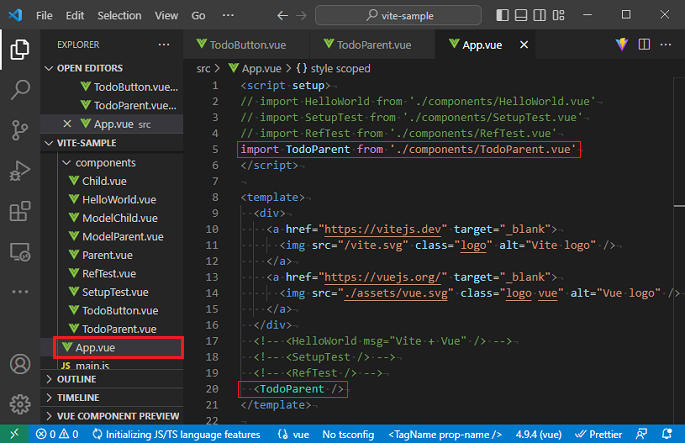
Task: Click 'style scoped' breadcrumb segment
Action: (x=333, y=69)
